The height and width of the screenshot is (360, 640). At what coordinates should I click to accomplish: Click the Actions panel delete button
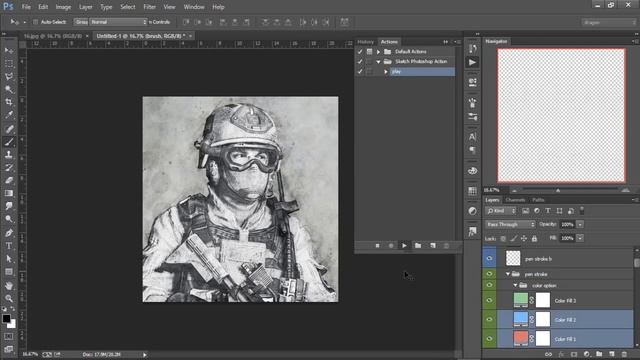point(446,246)
